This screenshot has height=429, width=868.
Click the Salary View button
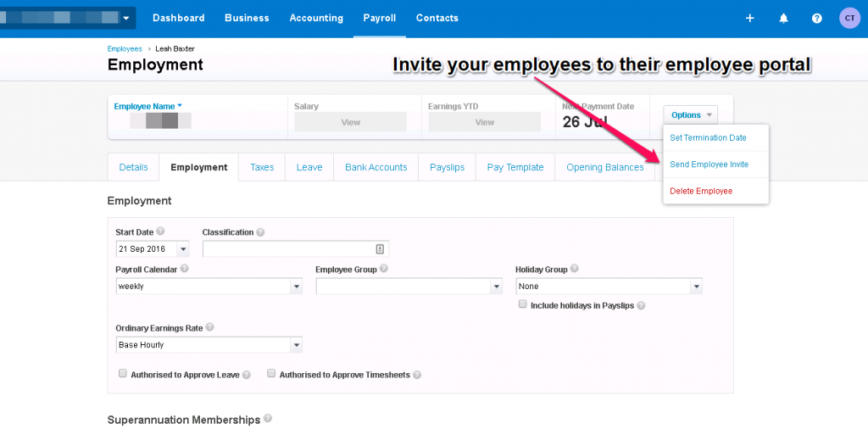[350, 122]
